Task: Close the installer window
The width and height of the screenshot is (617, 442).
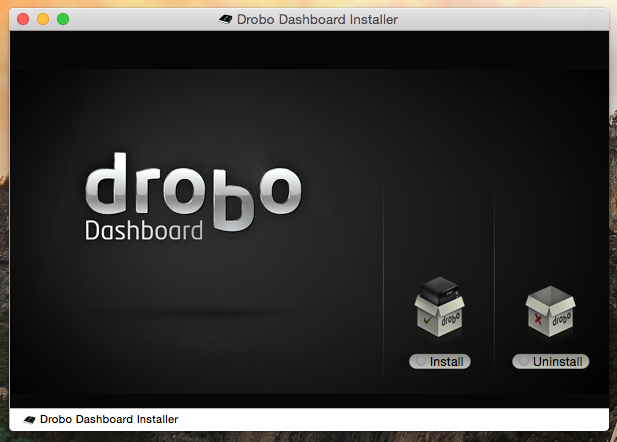Action: [x=23, y=19]
